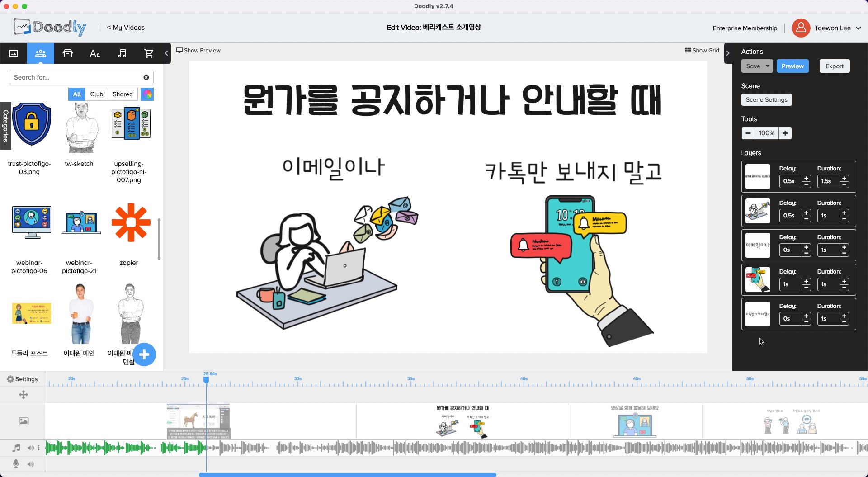Image resolution: width=868 pixels, height=477 pixels.
Task: Select the Shared filter tab
Action: 123,94
